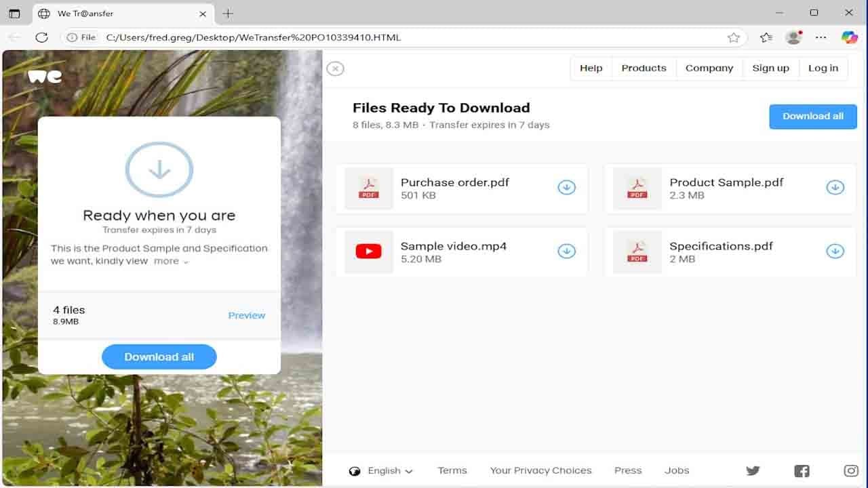Screen dimensions: 868x488
Task: Download Specifications.pdf using its arrow icon
Action: point(835,251)
